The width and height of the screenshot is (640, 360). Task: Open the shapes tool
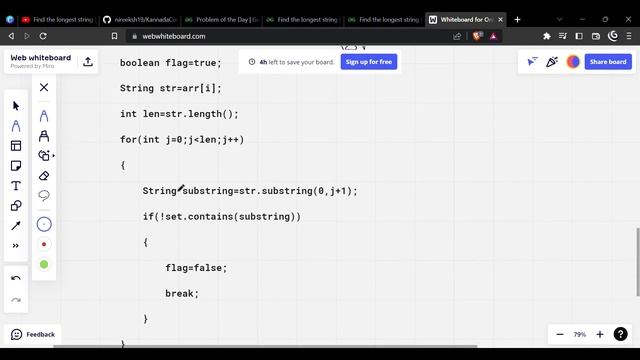coord(16,206)
